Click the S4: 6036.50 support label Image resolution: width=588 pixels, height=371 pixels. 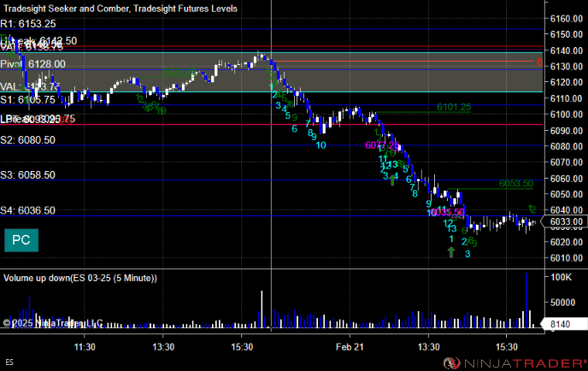27,210
